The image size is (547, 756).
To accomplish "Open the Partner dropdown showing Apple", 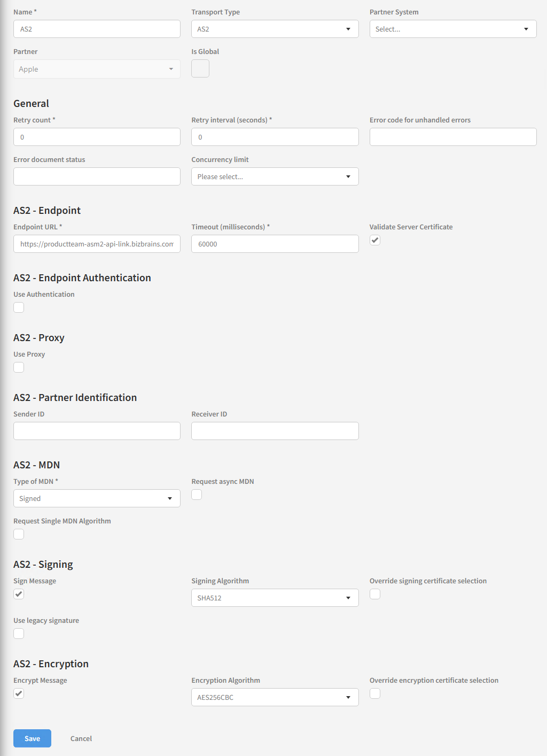I will click(x=97, y=69).
